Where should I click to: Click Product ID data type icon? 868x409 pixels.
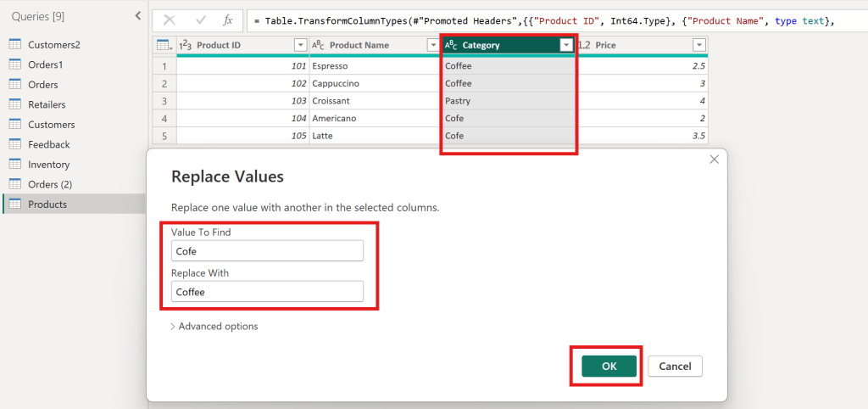(186, 45)
